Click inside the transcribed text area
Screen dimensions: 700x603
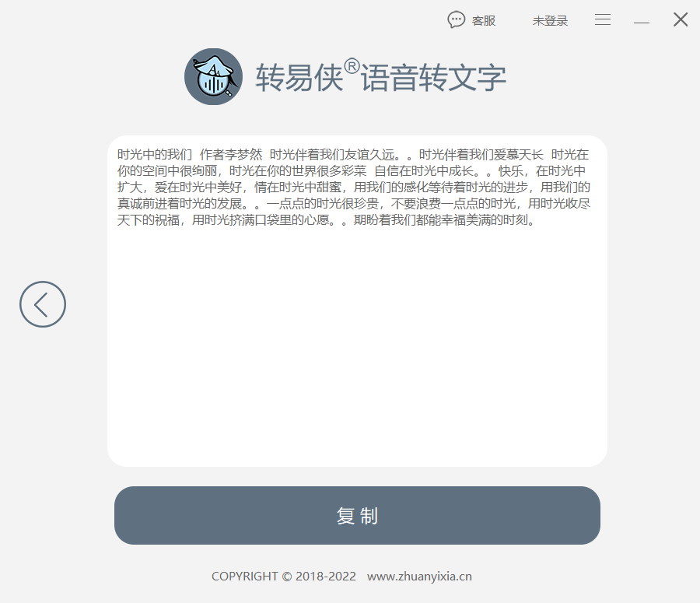coord(357,301)
